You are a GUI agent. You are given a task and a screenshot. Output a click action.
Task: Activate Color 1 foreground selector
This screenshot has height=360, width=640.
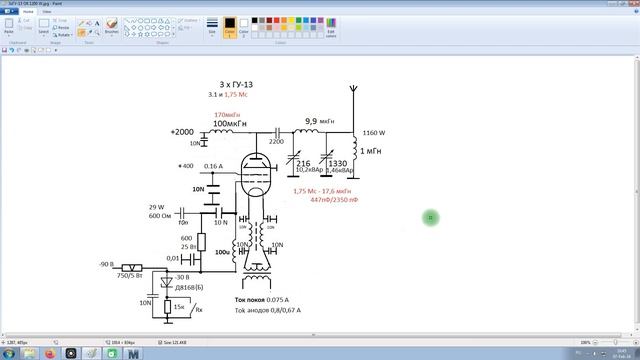[229, 28]
